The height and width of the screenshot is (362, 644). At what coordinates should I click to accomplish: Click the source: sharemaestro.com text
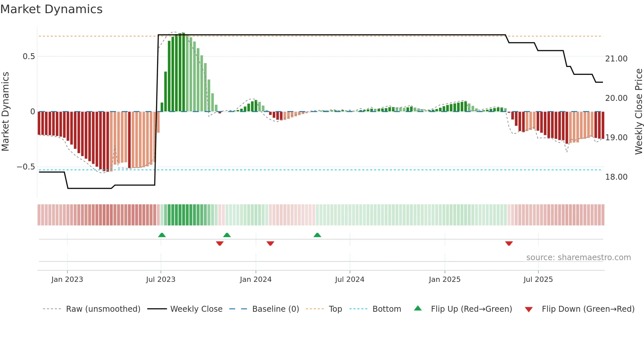579,258
